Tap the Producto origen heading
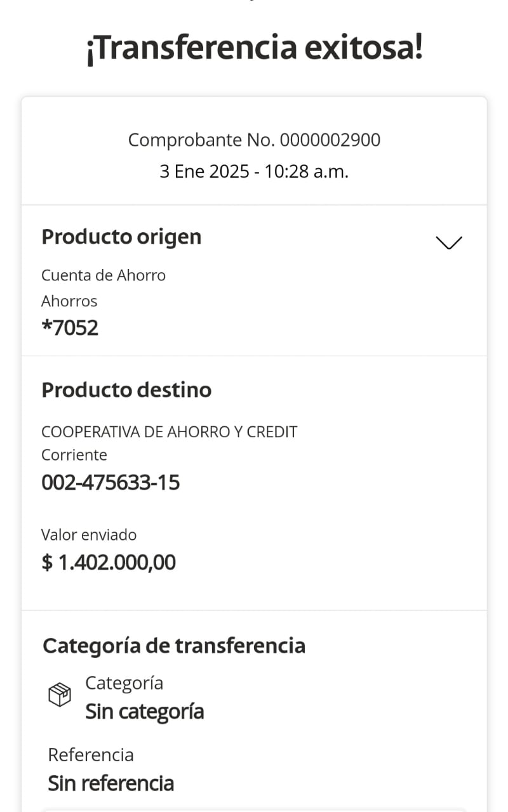The height and width of the screenshot is (812, 508). click(121, 237)
